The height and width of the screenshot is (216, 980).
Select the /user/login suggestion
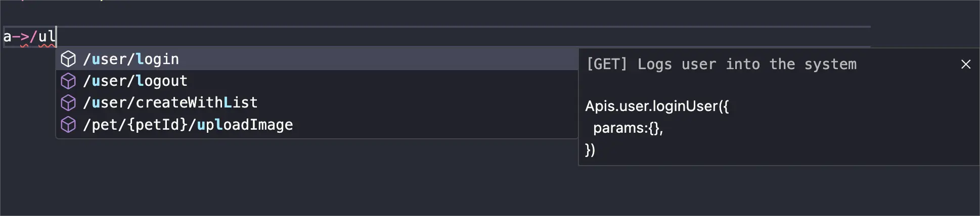point(131,59)
